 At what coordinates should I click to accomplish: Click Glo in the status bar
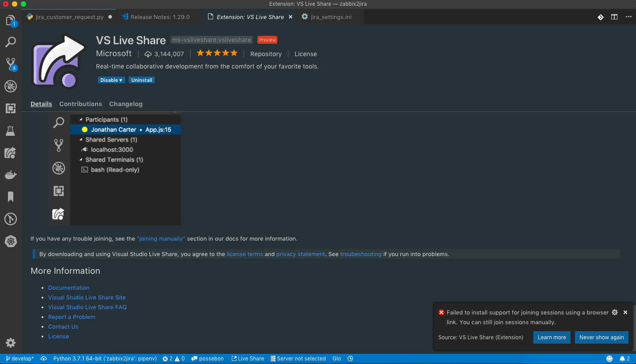pyautogui.click(x=337, y=359)
